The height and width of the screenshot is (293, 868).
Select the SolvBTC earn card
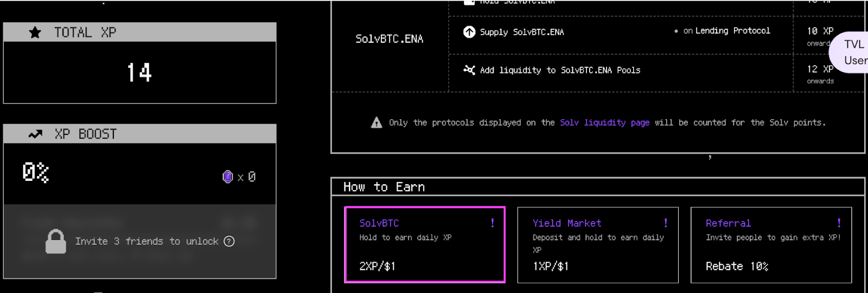(x=425, y=244)
